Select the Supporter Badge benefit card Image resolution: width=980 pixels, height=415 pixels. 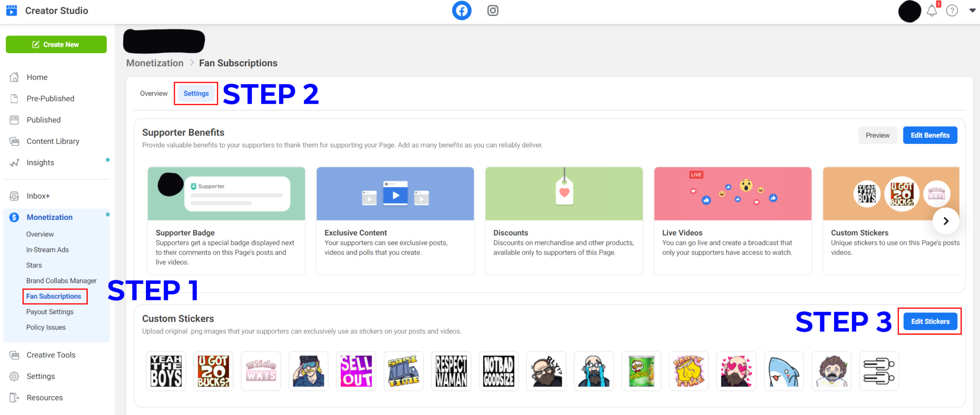pos(226,220)
